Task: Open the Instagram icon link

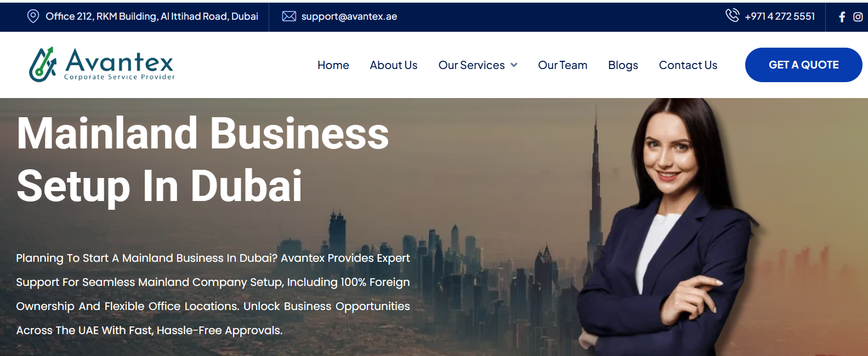Action: [858, 17]
